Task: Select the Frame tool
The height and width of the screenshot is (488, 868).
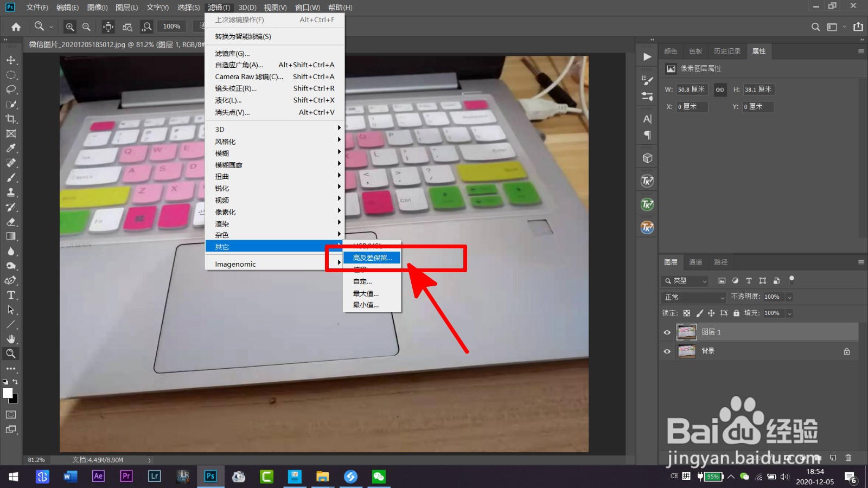Action: [x=11, y=133]
